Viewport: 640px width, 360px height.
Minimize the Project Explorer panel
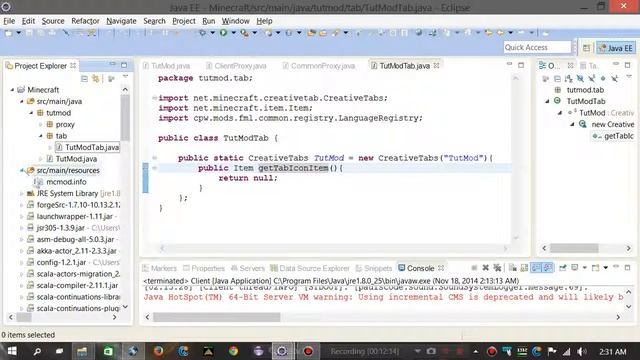tap(113, 64)
